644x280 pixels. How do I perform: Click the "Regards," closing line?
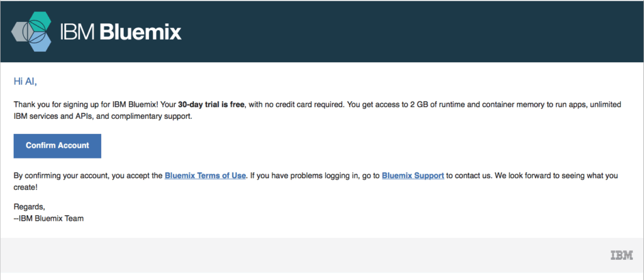coord(29,207)
